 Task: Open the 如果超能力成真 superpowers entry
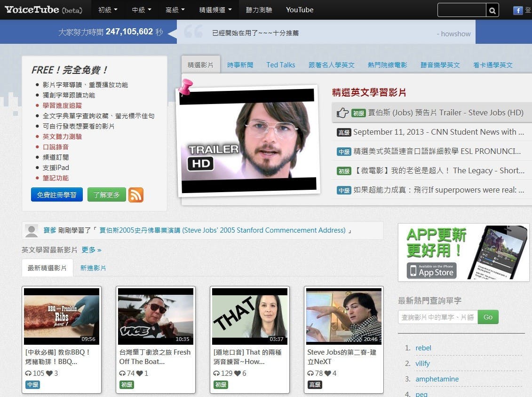pos(439,190)
